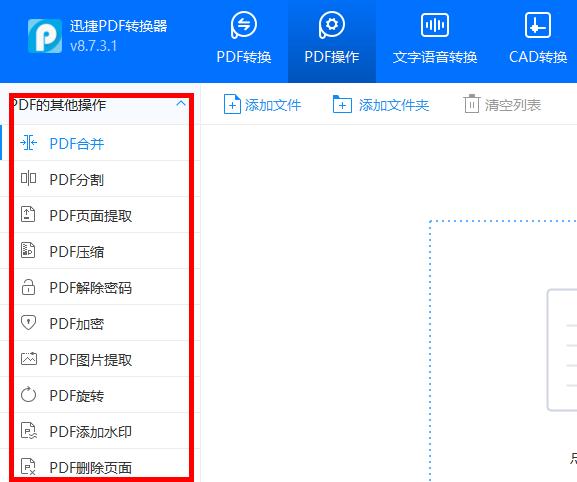
Task: Click the PDF合并 merge icon
Action: [28, 143]
